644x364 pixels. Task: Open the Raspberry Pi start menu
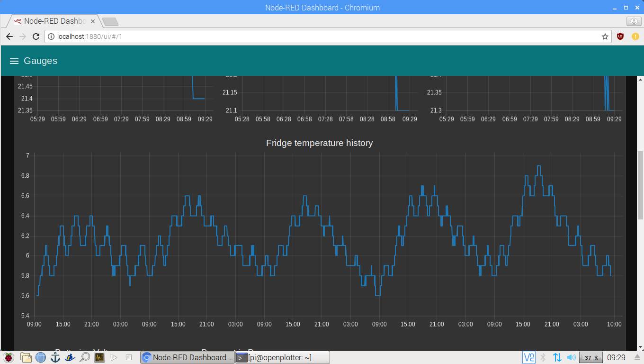[x=9, y=357]
